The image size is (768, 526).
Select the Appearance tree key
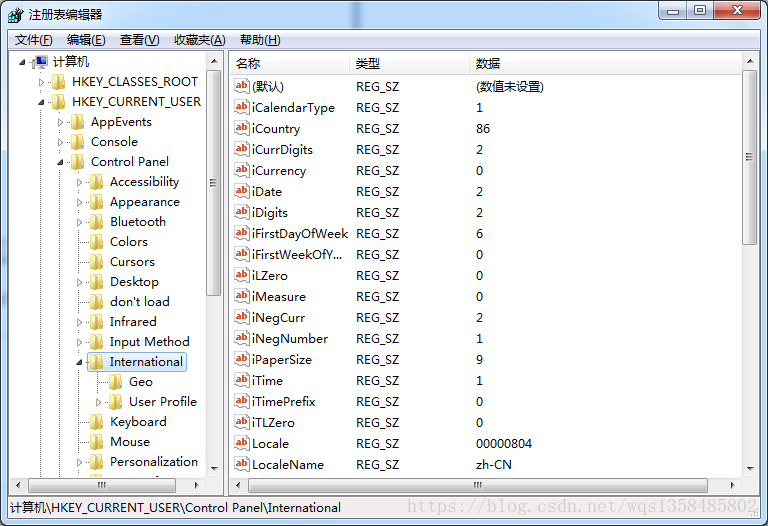(x=144, y=202)
